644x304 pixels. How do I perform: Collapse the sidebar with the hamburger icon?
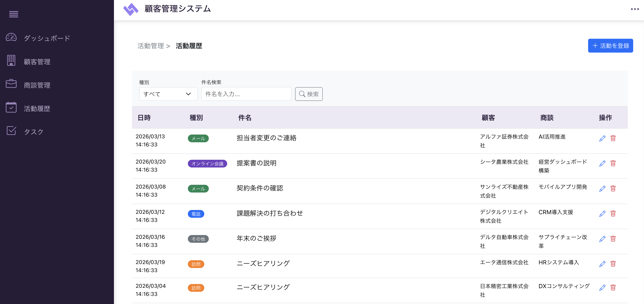click(14, 14)
